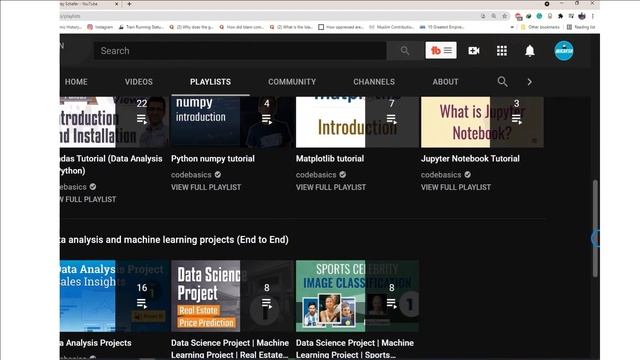Open codebasics channel under Python numpy tutorial
The image size is (640, 360).
point(191,175)
